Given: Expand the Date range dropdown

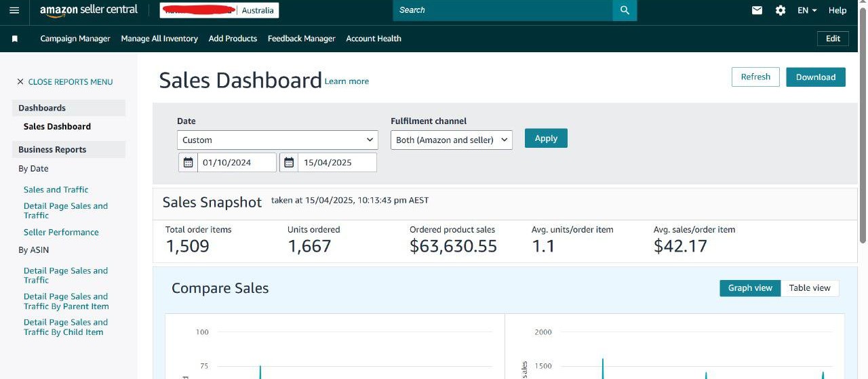Looking at the screenshot, I should [x=277, y=140].
